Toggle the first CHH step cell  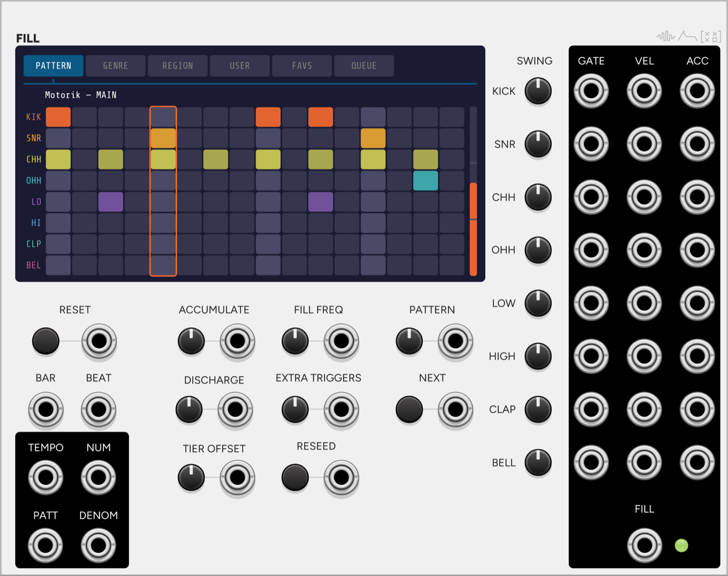(58, 160)
